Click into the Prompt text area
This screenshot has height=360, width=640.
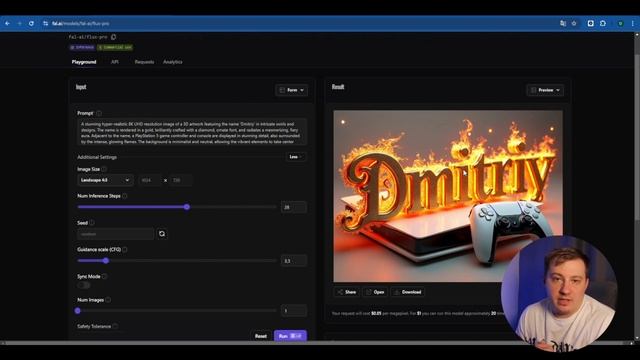[192, 132]
